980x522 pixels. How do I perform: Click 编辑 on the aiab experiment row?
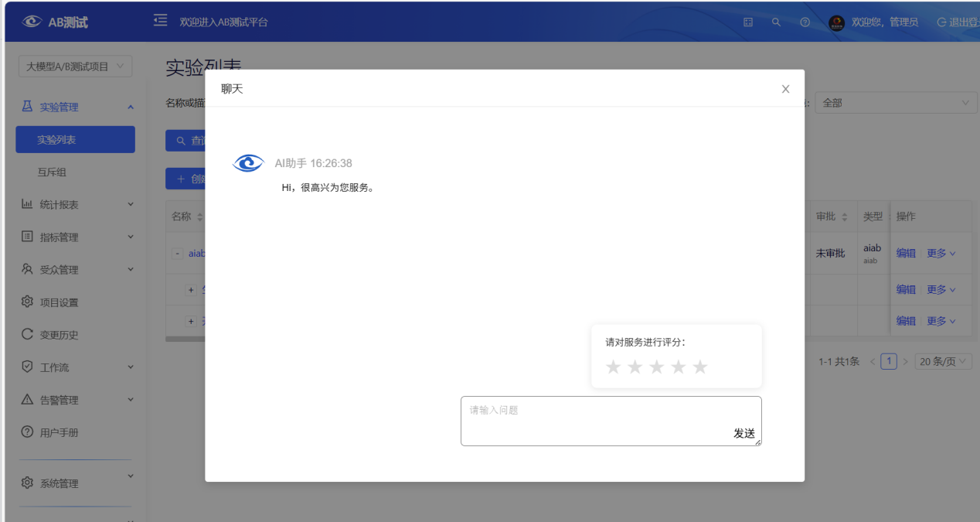tap(906, 253)
